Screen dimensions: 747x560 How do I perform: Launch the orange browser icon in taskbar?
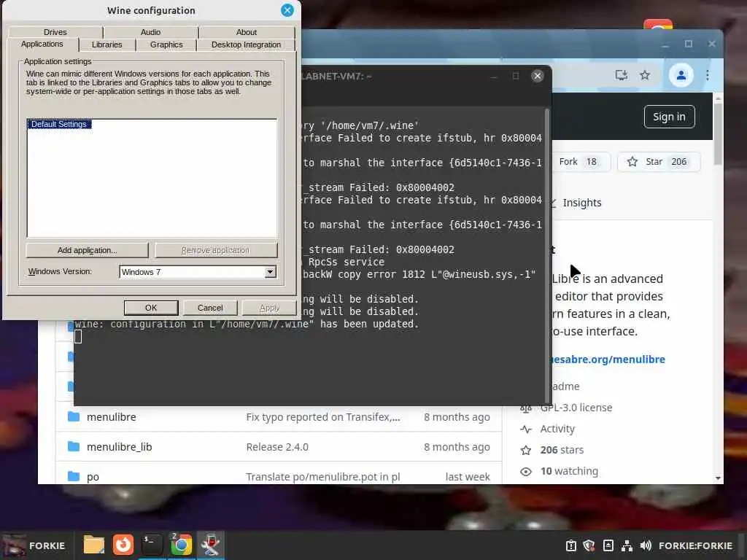(123, 545)
